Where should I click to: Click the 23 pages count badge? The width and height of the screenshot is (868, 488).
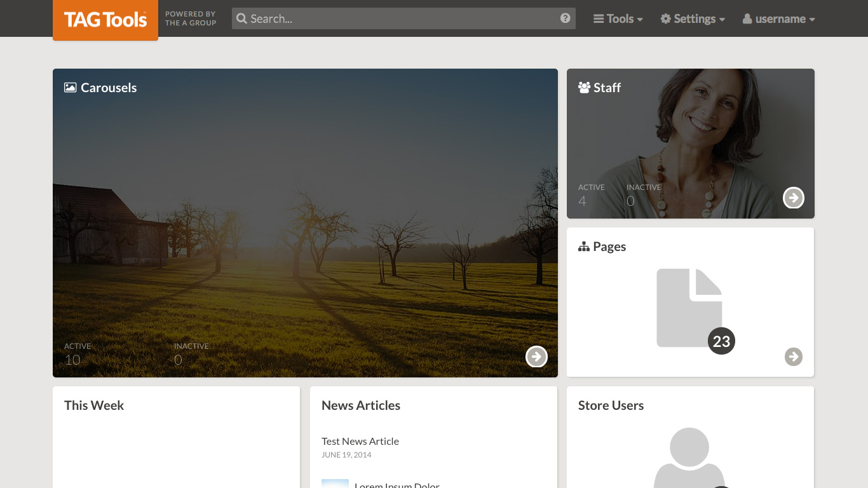(721, 341)
